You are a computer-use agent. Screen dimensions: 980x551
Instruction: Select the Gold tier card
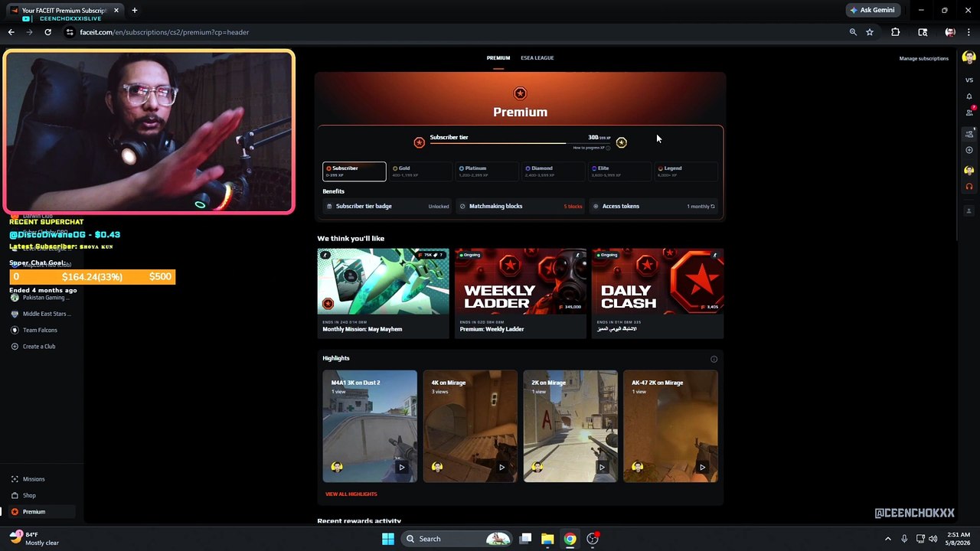point(420,171)
